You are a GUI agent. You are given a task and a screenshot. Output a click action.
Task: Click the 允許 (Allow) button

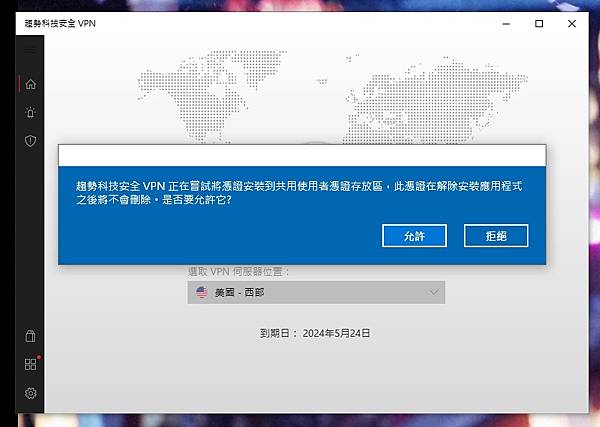(x=414, y=236)
